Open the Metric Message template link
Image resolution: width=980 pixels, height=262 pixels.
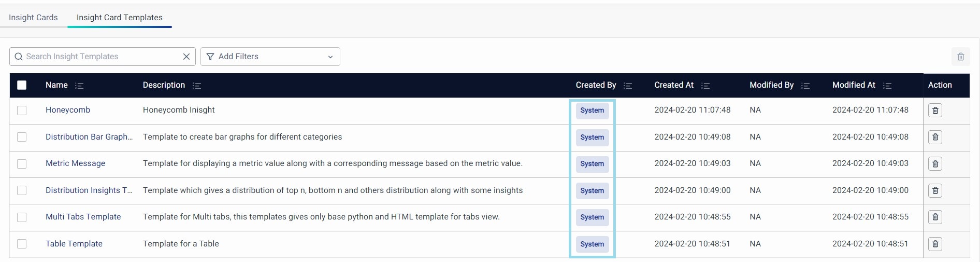(75, 163)
